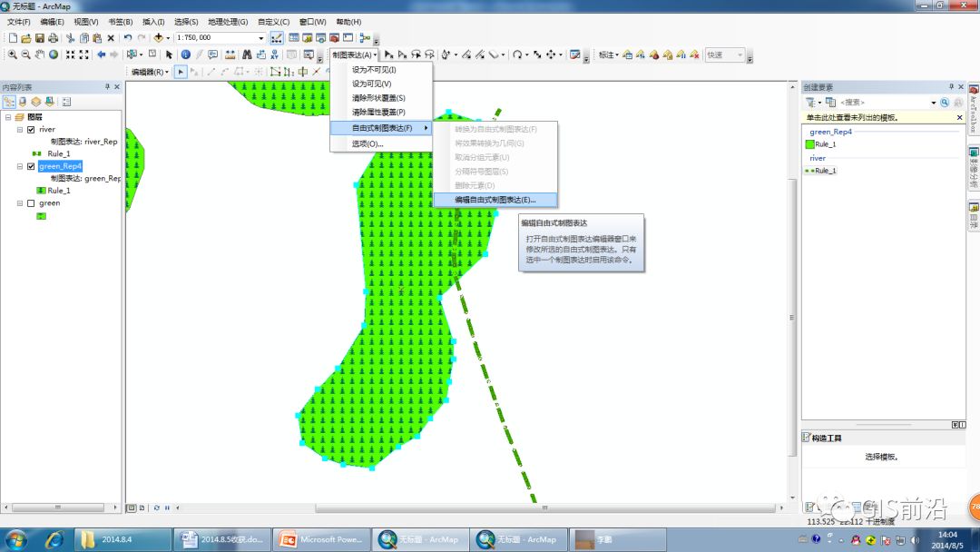Uncheck the green_Rep4 layer visibility
The height and width of the screenshot is (552, 980).
(31, 166)
